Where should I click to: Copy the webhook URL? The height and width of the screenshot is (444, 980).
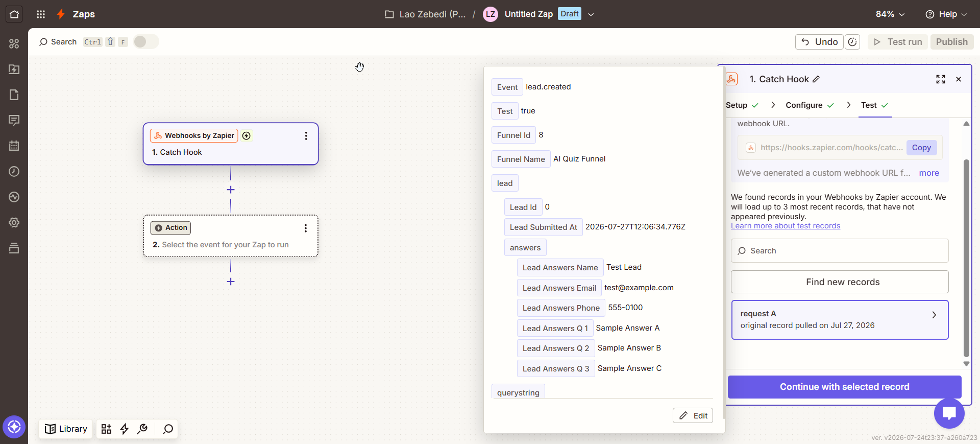pos(921,148)
